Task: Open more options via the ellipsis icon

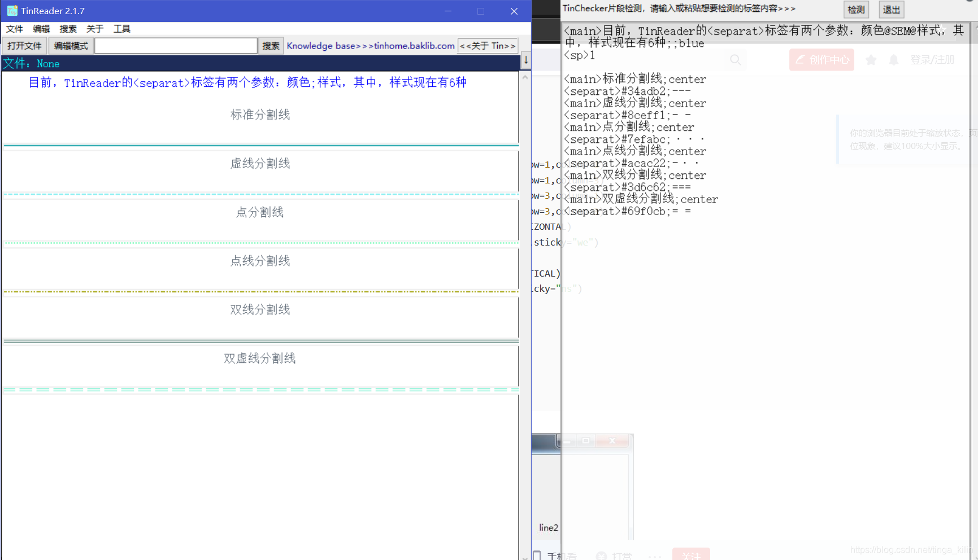Action: [x=654, y=557]
